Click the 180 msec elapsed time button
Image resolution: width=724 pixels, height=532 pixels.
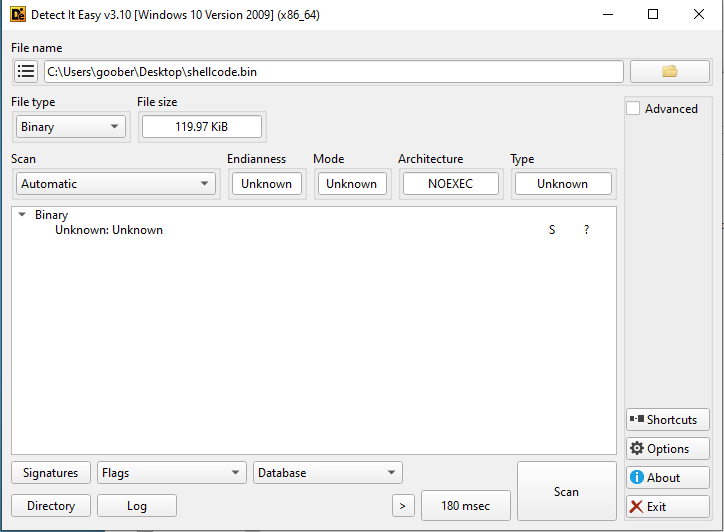point(465,506)
